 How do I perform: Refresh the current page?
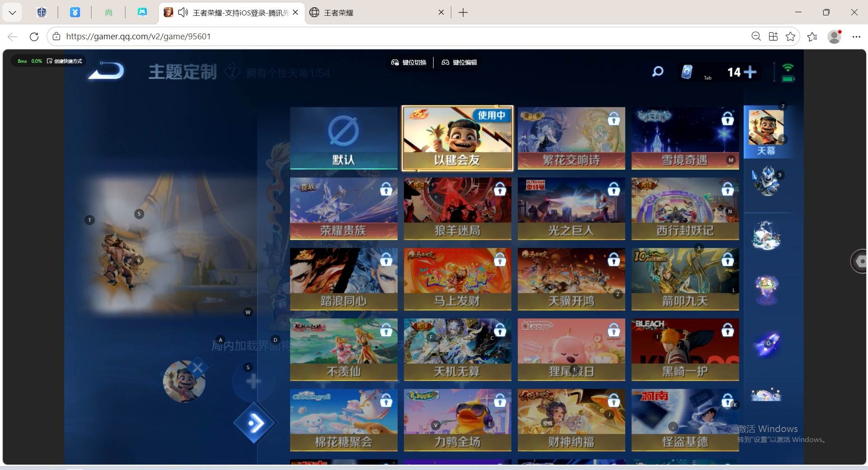[x=34, y=37]
